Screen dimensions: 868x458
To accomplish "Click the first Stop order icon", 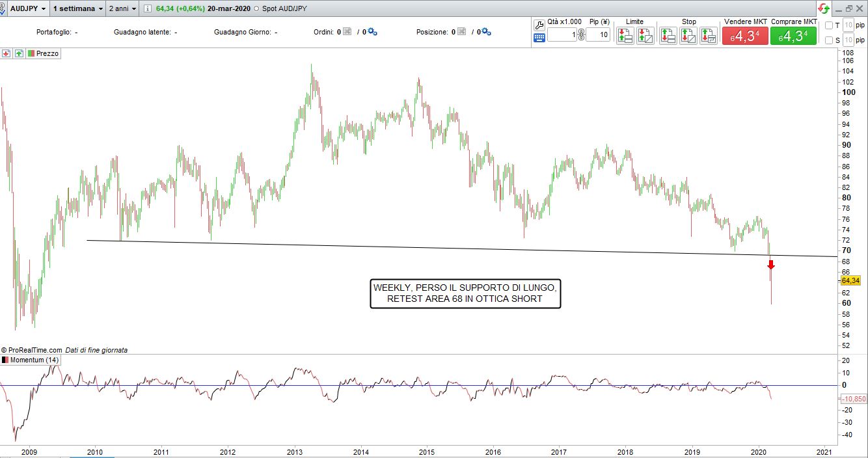I will 668,36.
